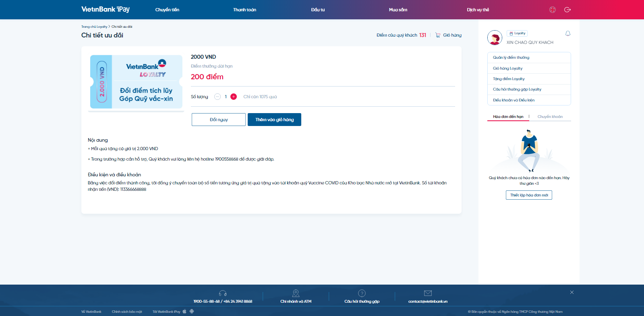This screenshot has width=644, height=316.
Task: Click the logout icon in header
Action: [567, 10]
